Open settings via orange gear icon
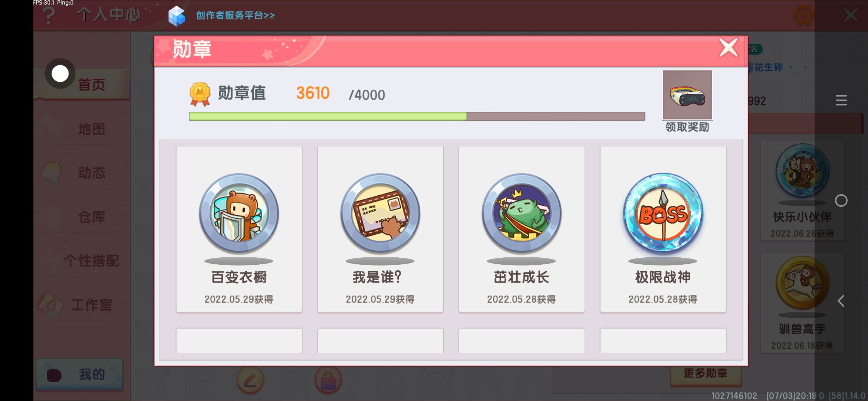 pyautogui.click(x=803, y=15)
